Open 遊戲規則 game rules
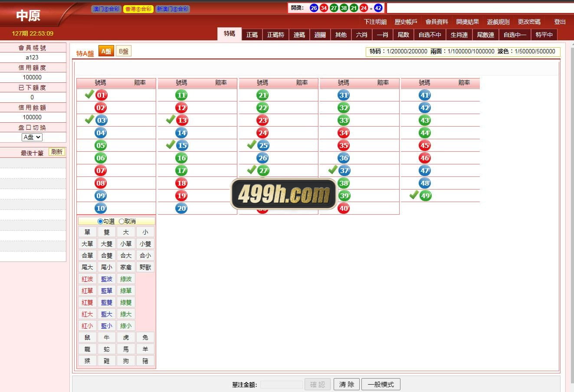574x392 pixels. pos(499,22)
